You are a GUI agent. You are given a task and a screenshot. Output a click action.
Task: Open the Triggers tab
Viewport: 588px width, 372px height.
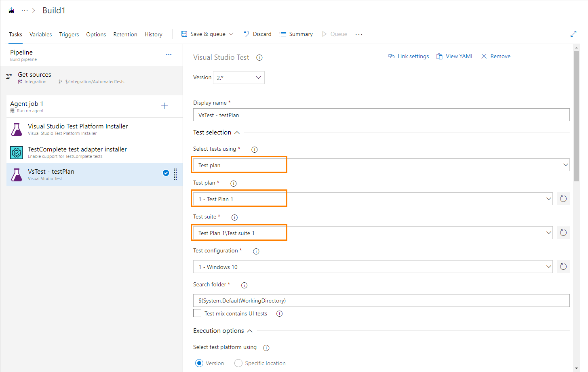click(x=69, y=34)
